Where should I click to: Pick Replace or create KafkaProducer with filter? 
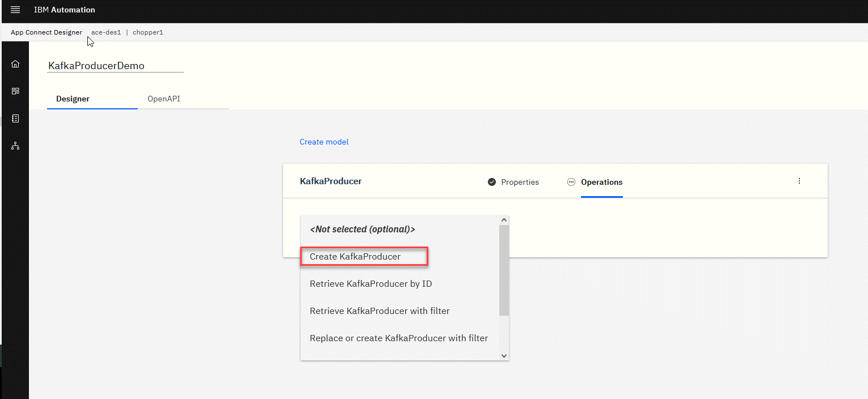(x=399, y=338)
